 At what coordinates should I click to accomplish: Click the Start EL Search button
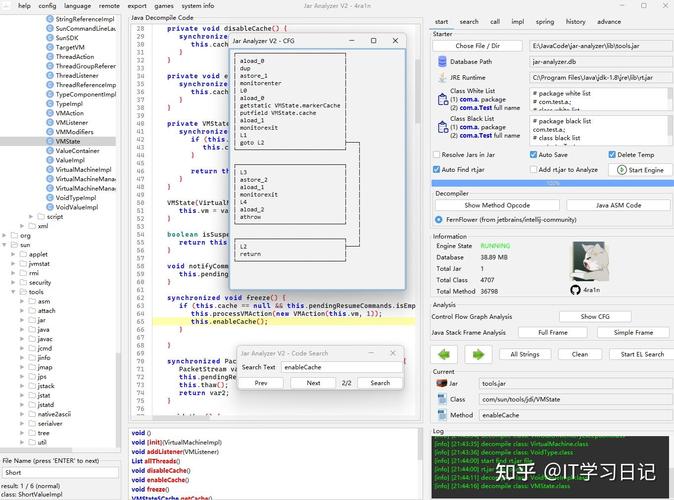pyautogui.click(x=641, y=354)
